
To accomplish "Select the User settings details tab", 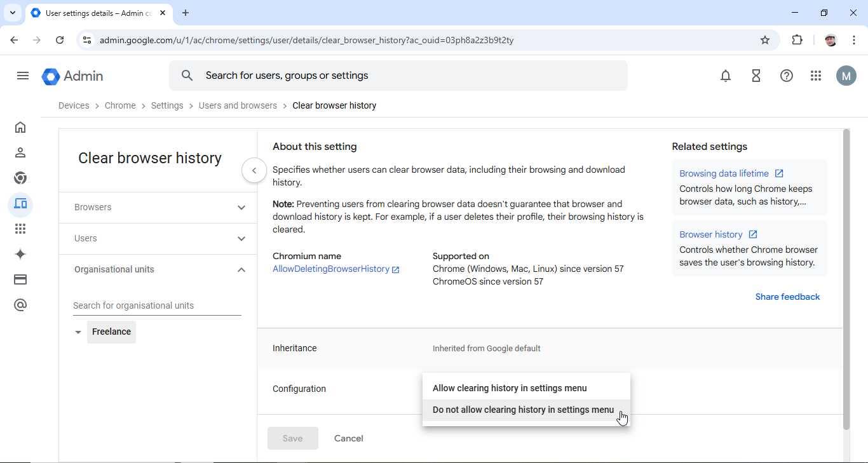I will click(98, 13).
